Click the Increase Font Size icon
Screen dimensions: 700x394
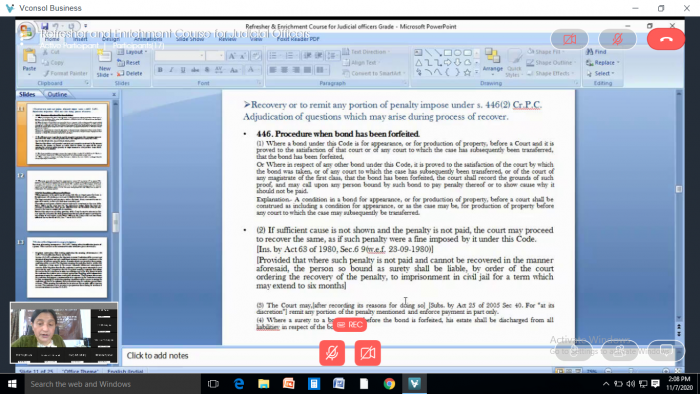pos(232,56)
